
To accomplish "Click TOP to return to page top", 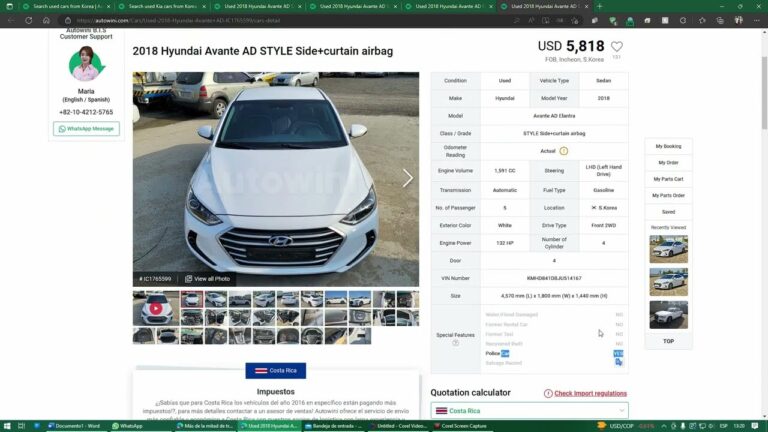I will tap(668, 341).
